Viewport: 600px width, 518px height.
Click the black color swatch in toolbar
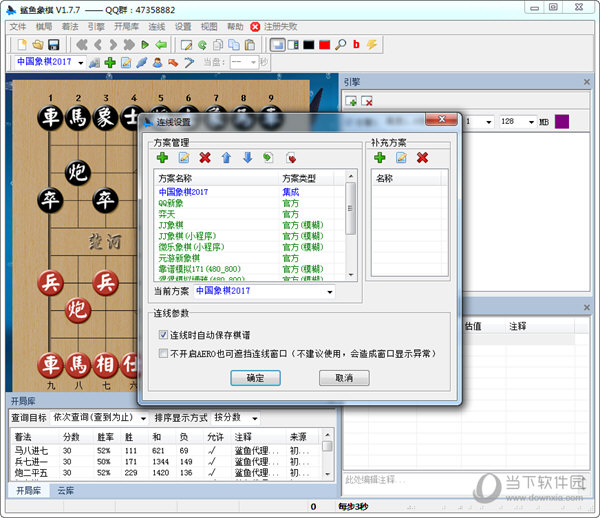pyautogui.click(x=308, y=45)
